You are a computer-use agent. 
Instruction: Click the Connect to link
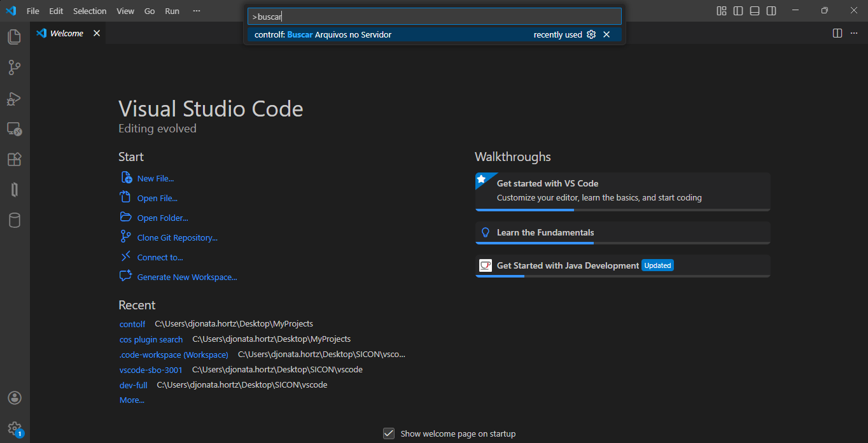(160, 258)
